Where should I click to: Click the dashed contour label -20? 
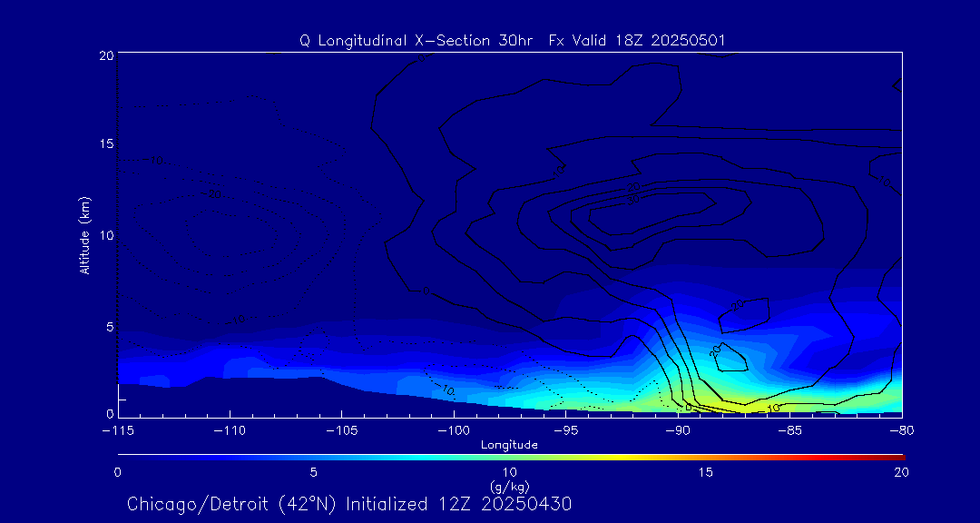pyautogui.click(x=213, y=195)
